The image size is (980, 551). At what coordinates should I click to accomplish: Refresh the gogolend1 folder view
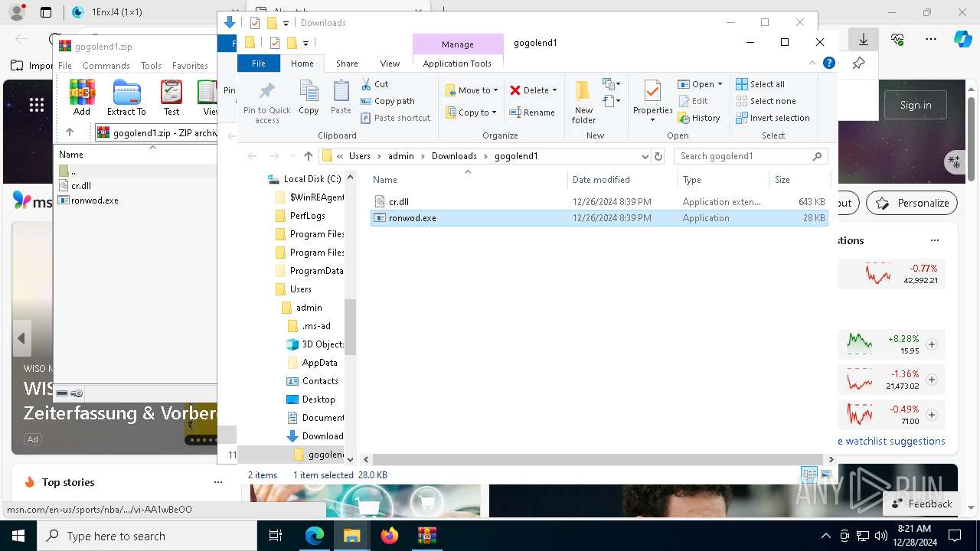pyautogui.click(x=658, y=156)
